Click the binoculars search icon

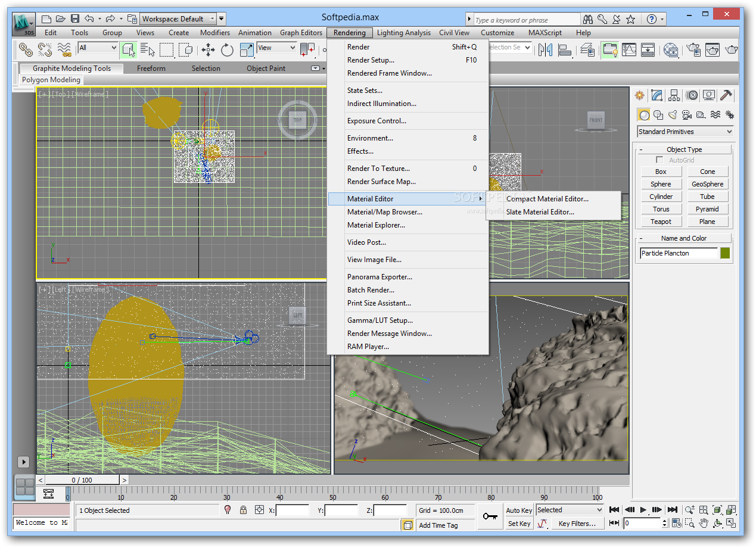point(588,19)
